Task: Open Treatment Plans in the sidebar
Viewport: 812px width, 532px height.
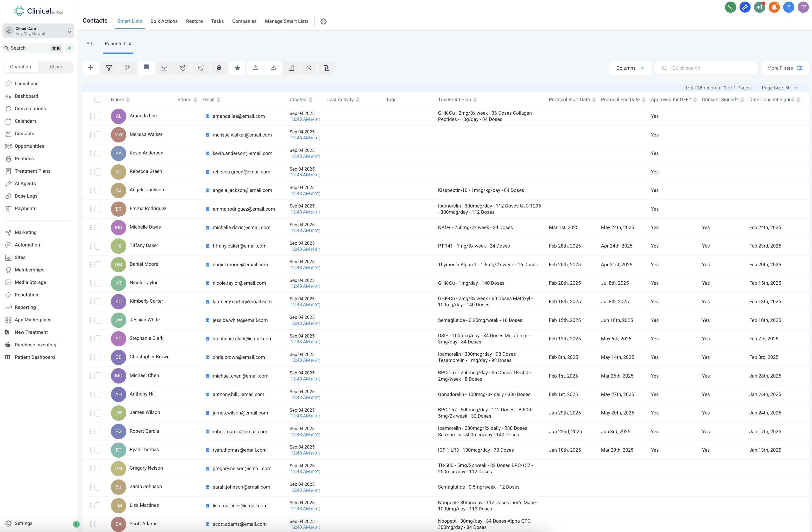Action: click(32, 171)
